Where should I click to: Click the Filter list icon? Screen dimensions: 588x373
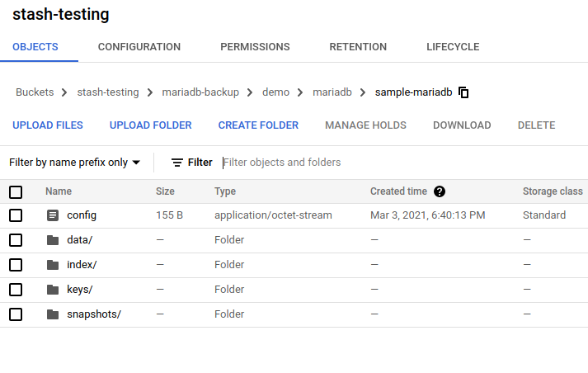pos(177,163)
